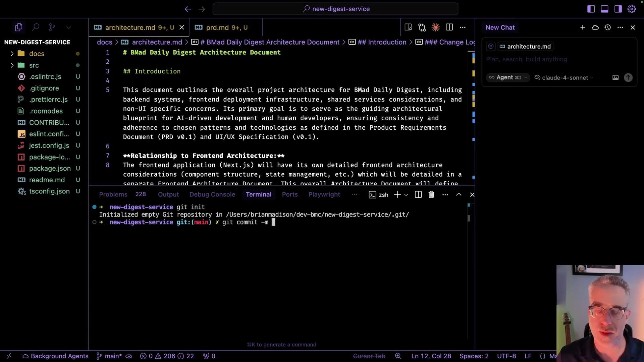
Task: Switch to the Debug Console tab
Action: pyautogui.click(x=212, y=194)
